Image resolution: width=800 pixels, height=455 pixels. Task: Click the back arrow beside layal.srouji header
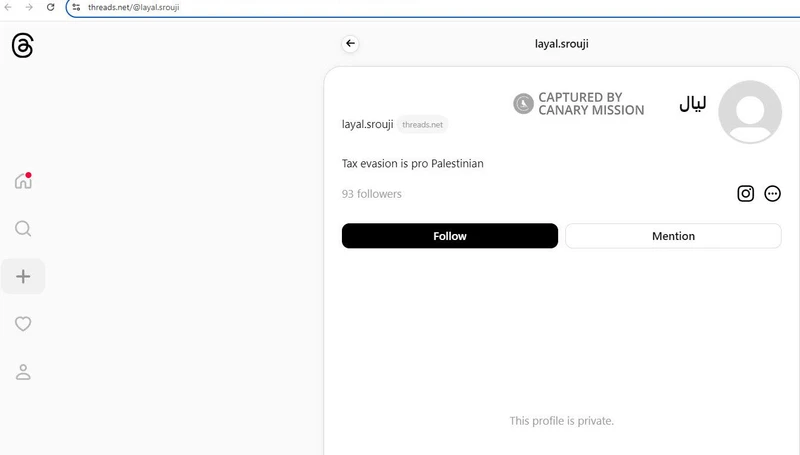tap(350, 43)
